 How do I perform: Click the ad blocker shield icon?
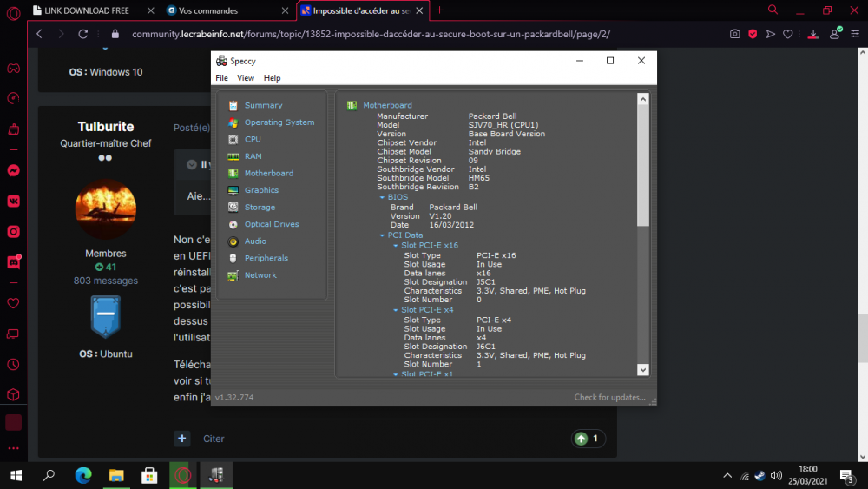[753, 34]
